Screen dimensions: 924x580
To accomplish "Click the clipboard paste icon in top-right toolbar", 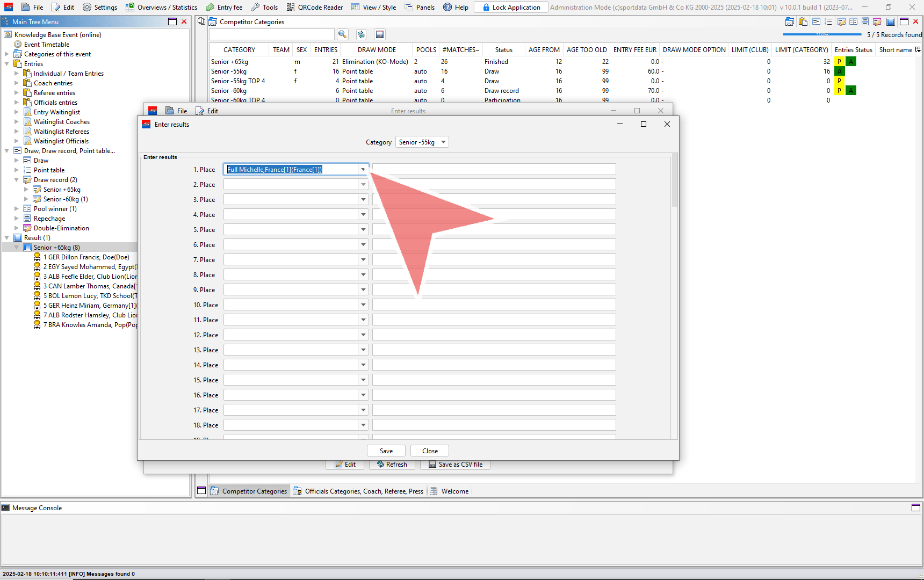I will click(803, 21).
